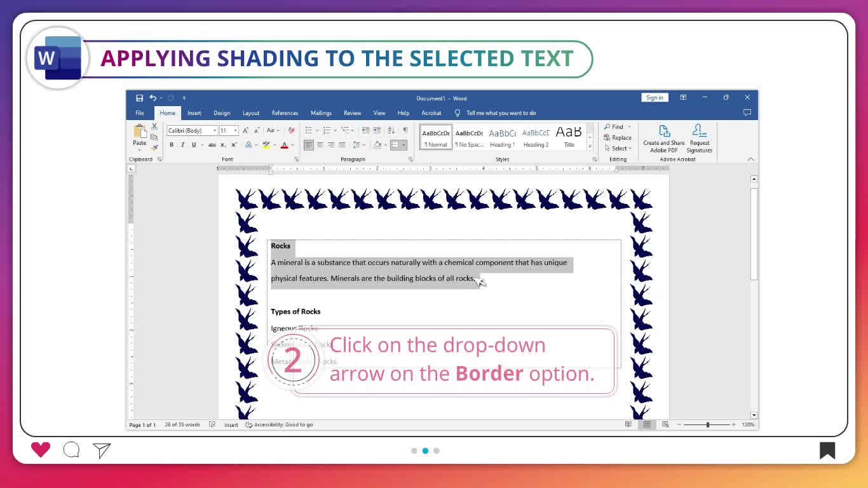The height and width of the screenshot is (488, 868).
Task: Switch to Web Layout view
Action: pos(665,424)
